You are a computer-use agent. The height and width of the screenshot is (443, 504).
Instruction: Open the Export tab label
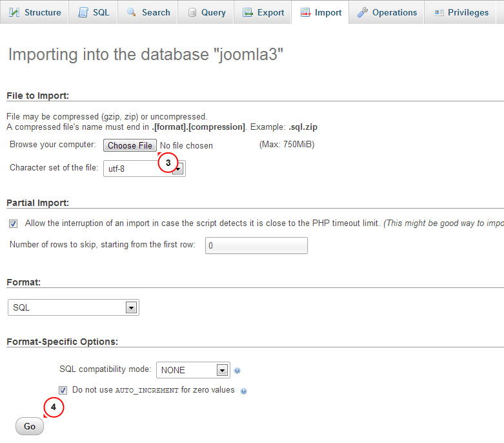[270, 12]
